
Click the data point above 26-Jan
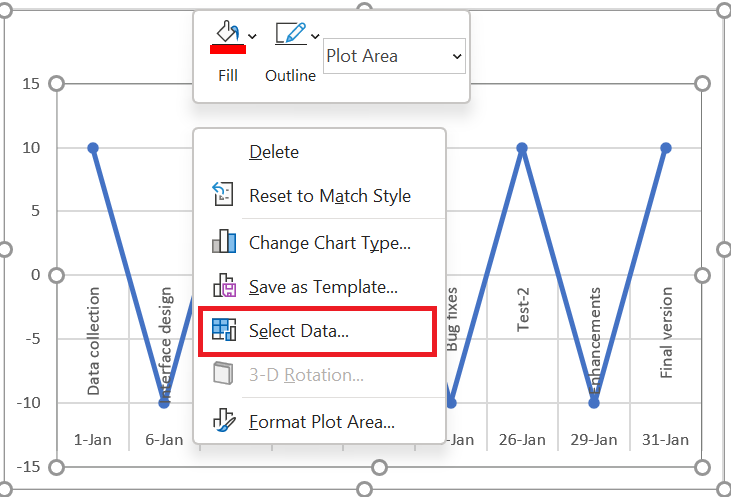coord(522,148)
